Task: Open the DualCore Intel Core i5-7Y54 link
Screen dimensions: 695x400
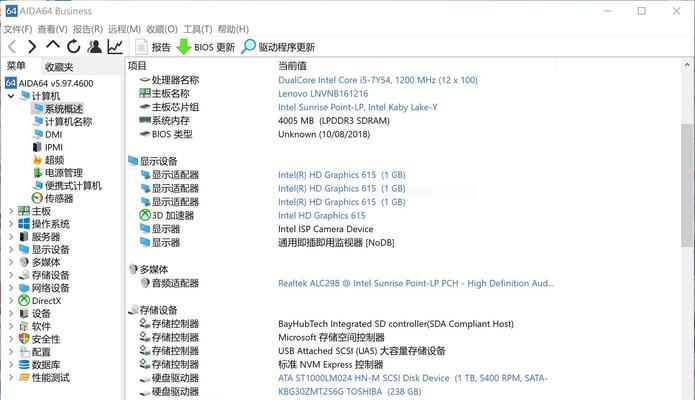Action: click(378, 80)
